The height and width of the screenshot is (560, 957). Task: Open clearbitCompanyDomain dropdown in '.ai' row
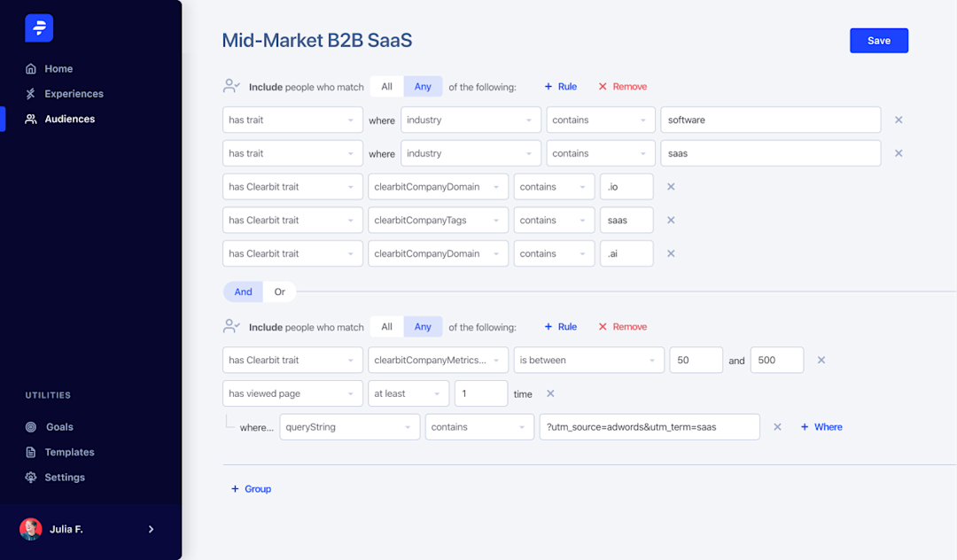[438, 253]
